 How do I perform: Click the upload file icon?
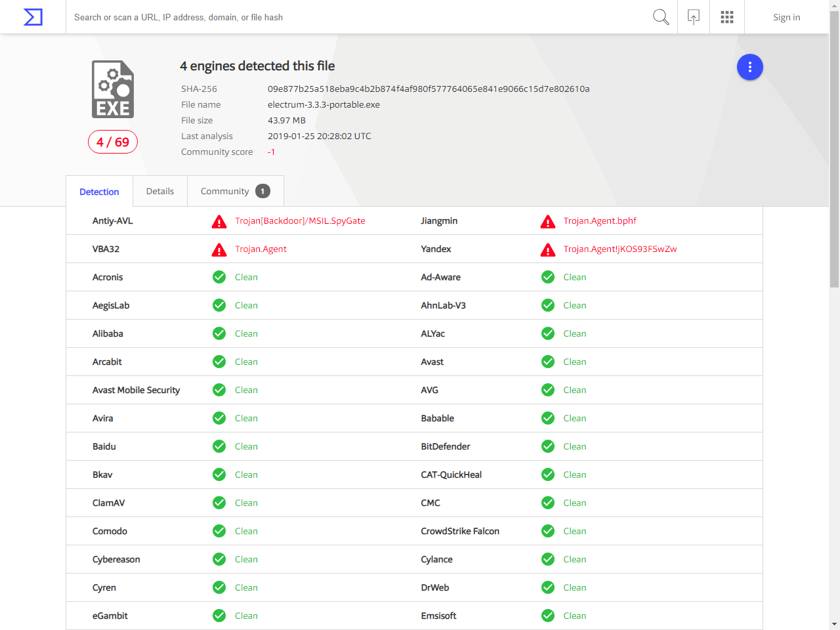[x=694, y=17]
